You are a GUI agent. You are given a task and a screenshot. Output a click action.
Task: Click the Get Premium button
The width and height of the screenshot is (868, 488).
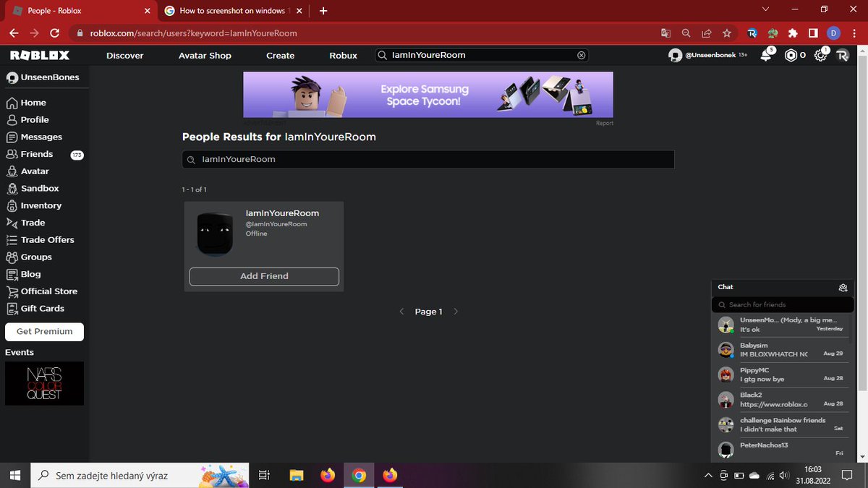pos(45,332)
